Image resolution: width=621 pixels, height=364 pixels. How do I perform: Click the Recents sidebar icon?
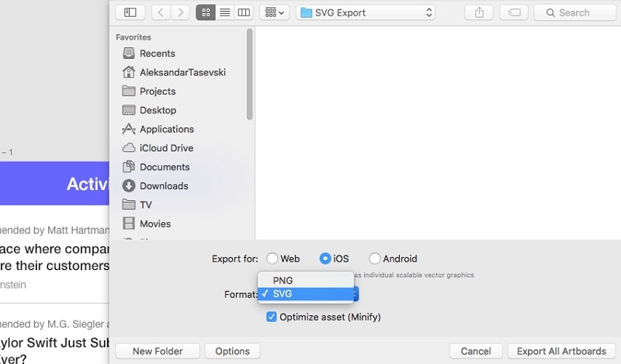click(x=128, y=53)
